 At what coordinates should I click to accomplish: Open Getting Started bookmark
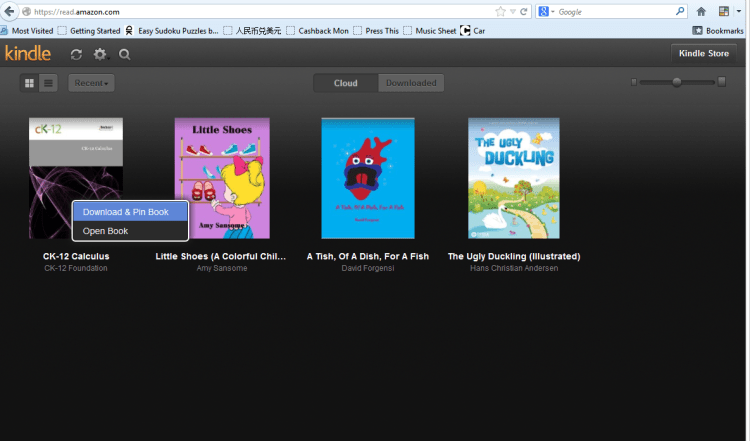coord(89,31)
